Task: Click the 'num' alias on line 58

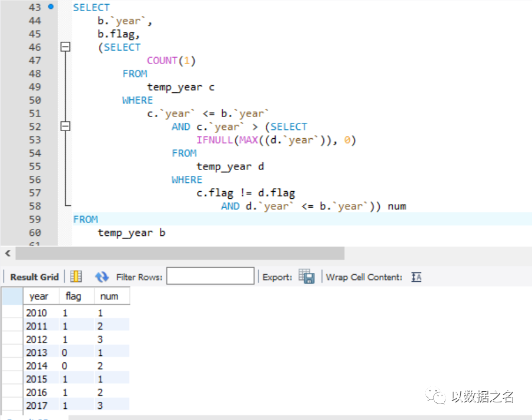Action: (x=397, y=206)
